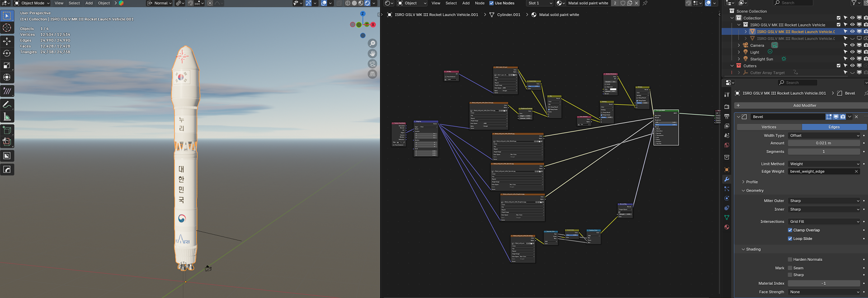Toggle Bevel modifier render display
This screenshot has height=298, width=868.
pos(843,117)
